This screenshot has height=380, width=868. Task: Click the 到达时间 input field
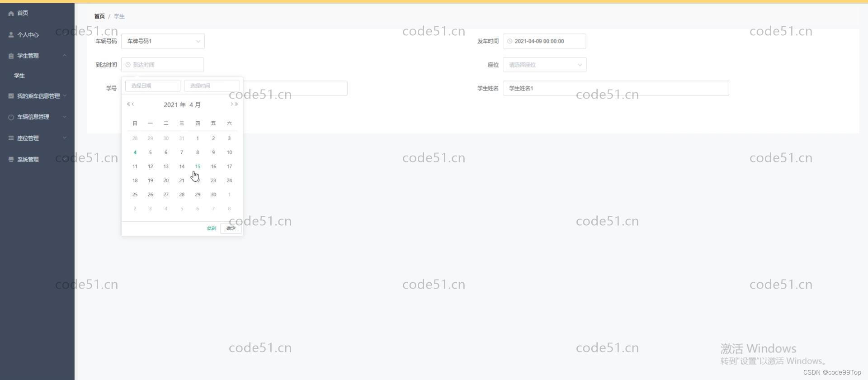click(162, 65)
